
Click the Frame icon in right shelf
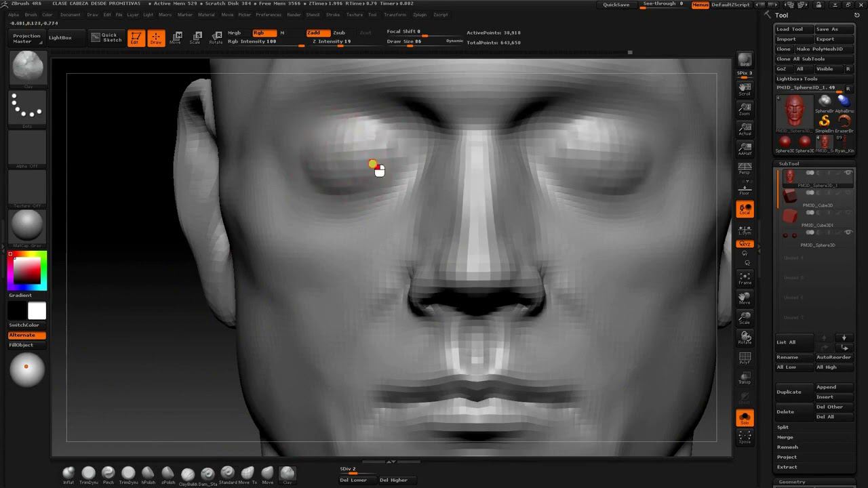[x=745, y=278]
